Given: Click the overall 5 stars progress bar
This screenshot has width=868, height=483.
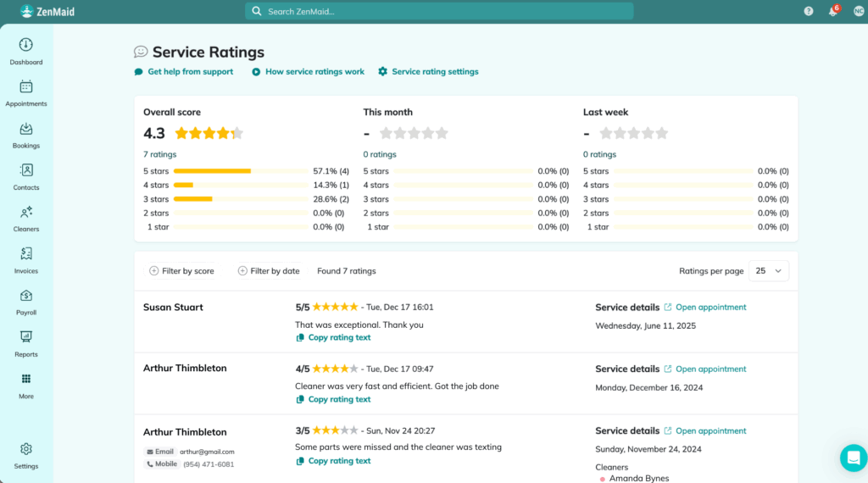Looking at the screenshot, I should tap(241, 171).
